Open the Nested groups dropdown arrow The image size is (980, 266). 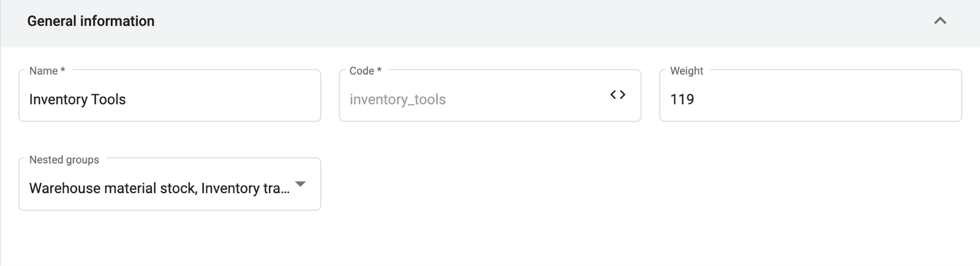click(300, 184)
